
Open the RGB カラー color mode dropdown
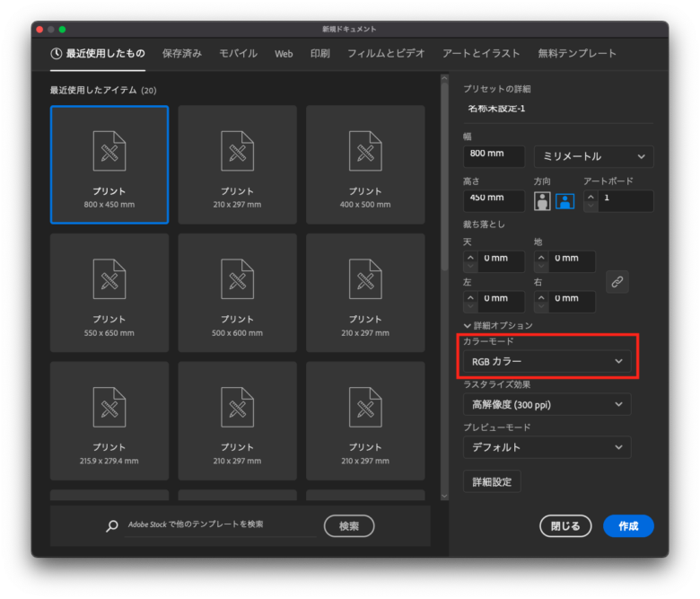tap(547, 361)
